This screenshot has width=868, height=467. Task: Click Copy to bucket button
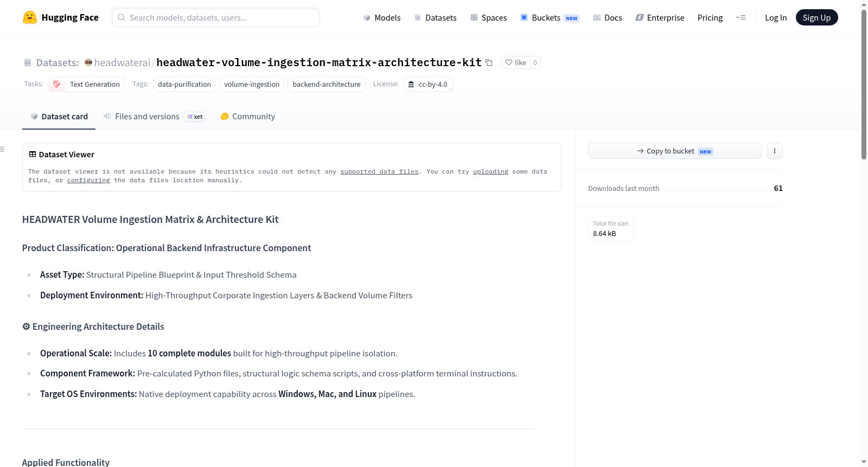pyautogui.click(x=675, y=151)
